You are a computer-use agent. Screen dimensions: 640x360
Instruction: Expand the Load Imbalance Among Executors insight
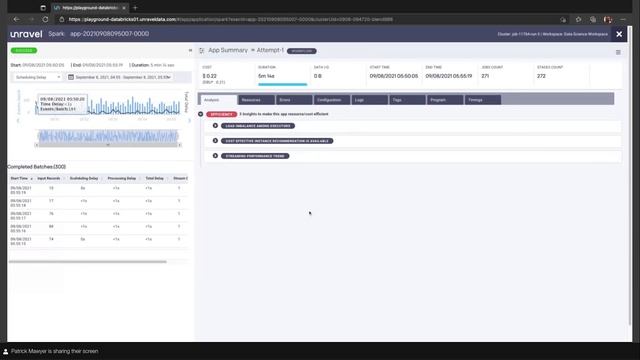tap(216, 126)
